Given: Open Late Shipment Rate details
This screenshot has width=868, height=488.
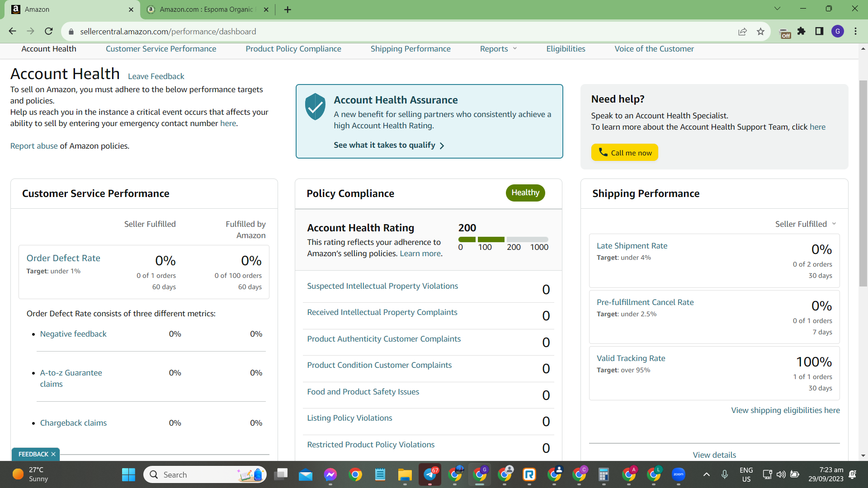Looking at the screenshot, I should [x=632, y=246].
